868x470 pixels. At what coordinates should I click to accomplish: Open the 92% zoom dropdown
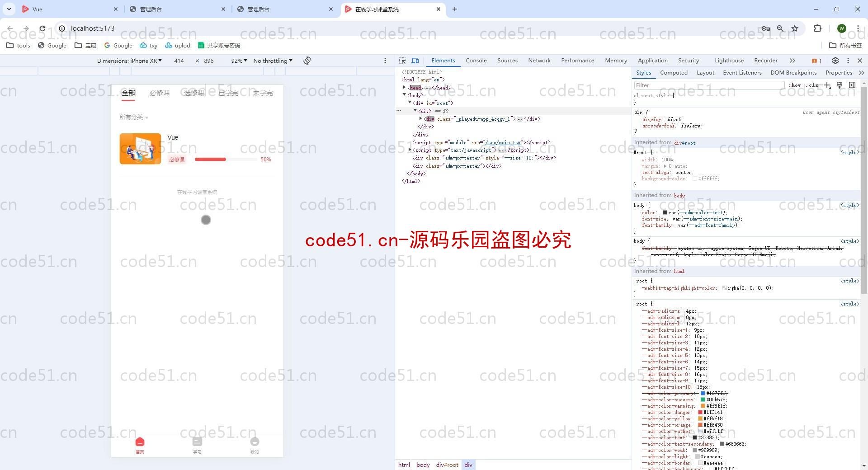click(x=239, y=61)
